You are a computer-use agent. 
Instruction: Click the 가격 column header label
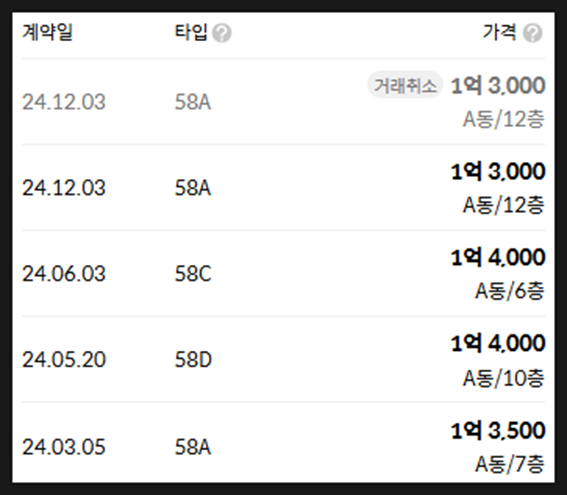coord(500,32)
